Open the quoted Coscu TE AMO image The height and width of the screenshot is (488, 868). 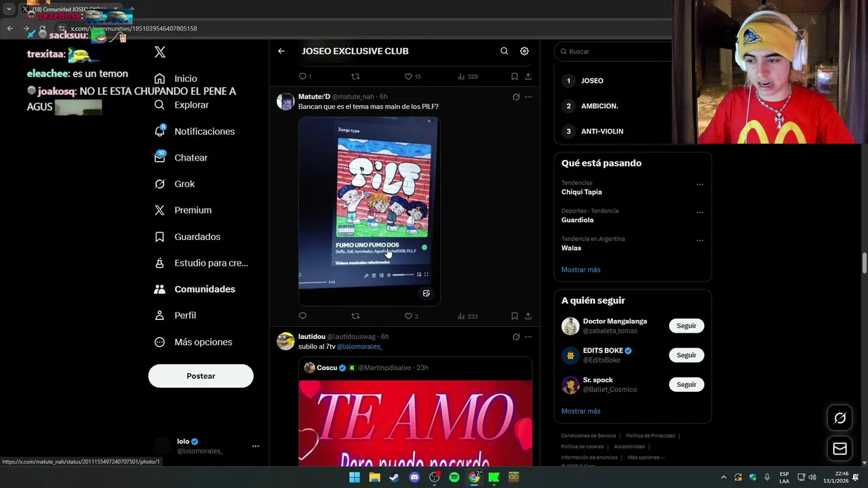tap(415, 423)
